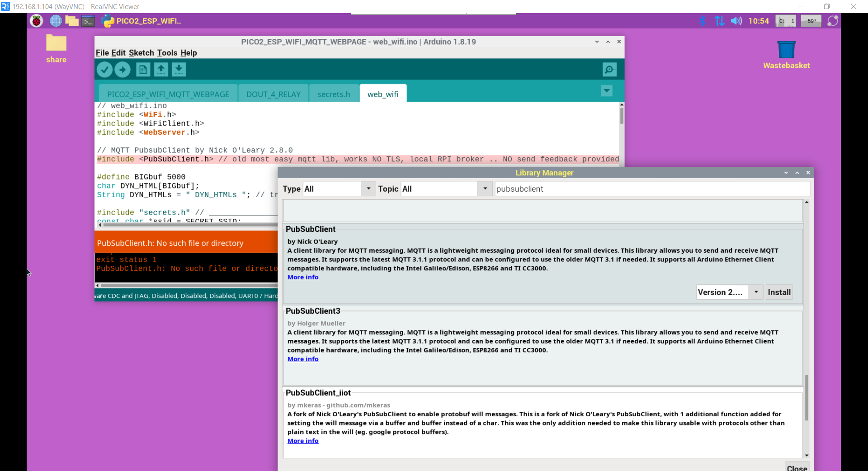Create a new sketch with New icon
The width and height of the screenshot is (868, 471).
click(143, 70)
